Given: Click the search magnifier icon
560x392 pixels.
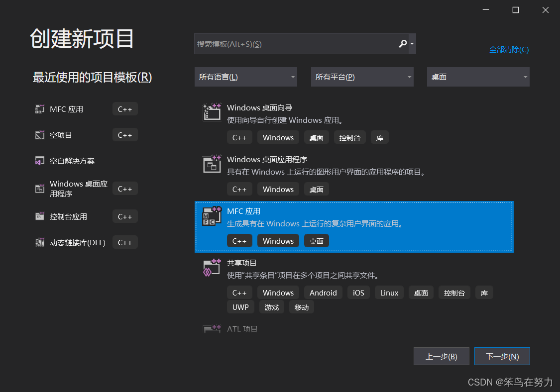Looking at the screenshot, I should pos(403,44).
